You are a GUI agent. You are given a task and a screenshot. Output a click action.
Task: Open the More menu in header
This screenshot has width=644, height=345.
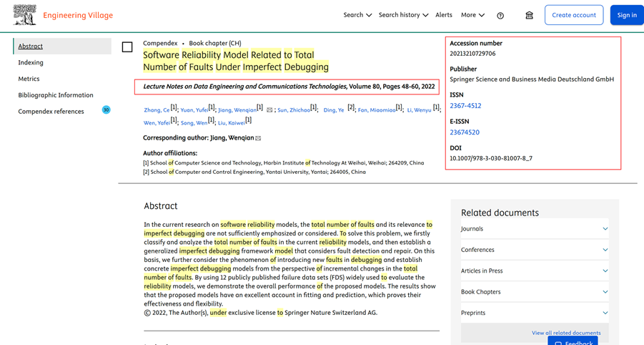tap(472, 15)
